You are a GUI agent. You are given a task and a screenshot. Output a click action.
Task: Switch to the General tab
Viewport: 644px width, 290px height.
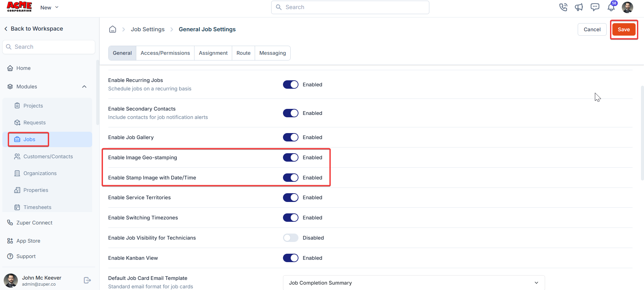pyautogui.click(x=122, y=53)
